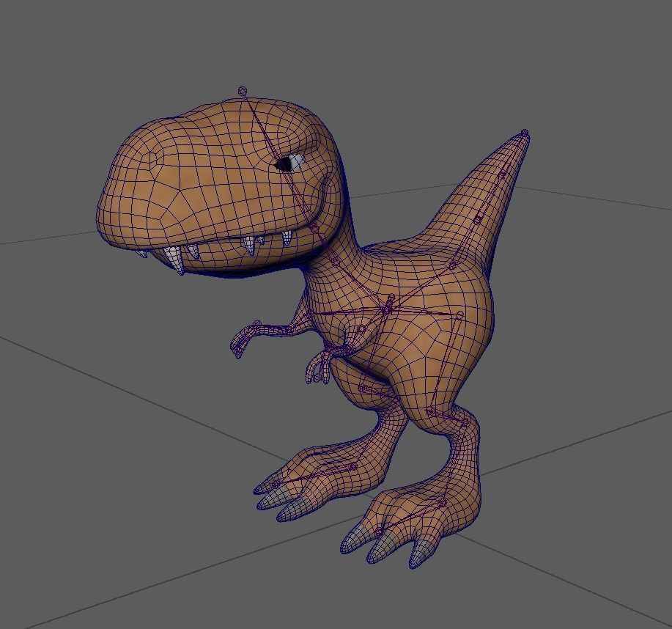
Task: Select the joint above the dinosaur's head
Action: (243, 91)
